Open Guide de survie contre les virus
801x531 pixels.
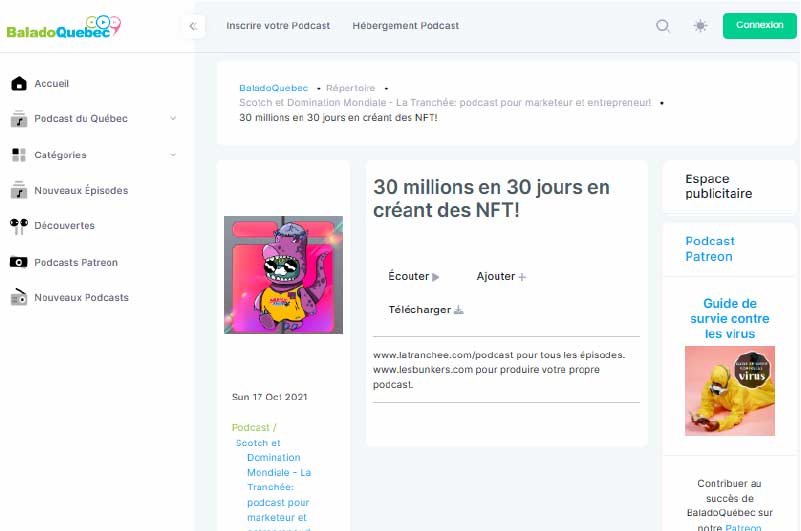729,318
